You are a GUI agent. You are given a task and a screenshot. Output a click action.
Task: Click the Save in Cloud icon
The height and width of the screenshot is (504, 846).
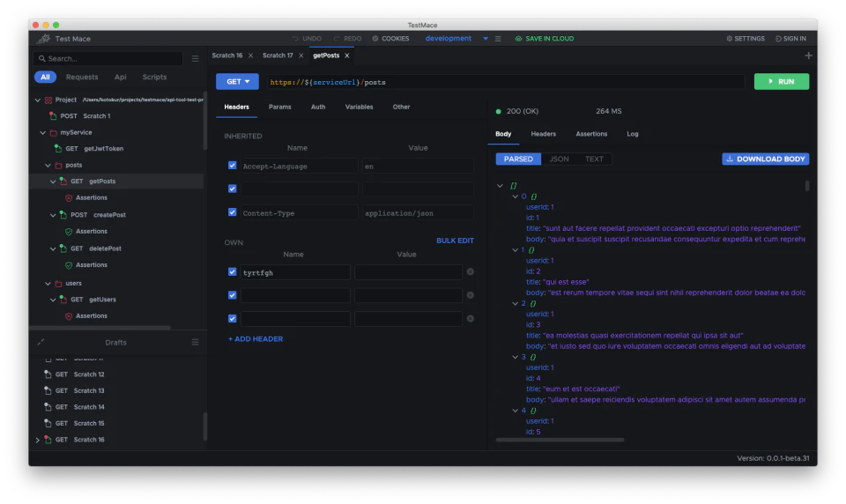pyautogui.click(x=518, y=39)
